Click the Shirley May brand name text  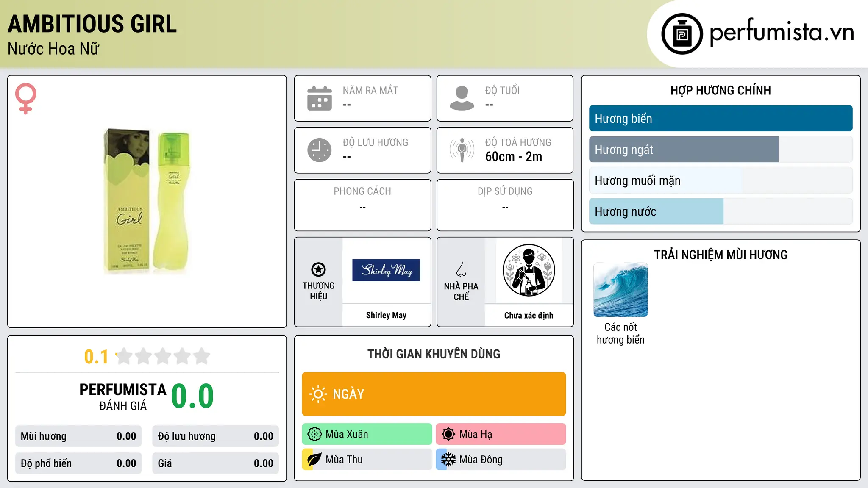click(x=386, y=315)
